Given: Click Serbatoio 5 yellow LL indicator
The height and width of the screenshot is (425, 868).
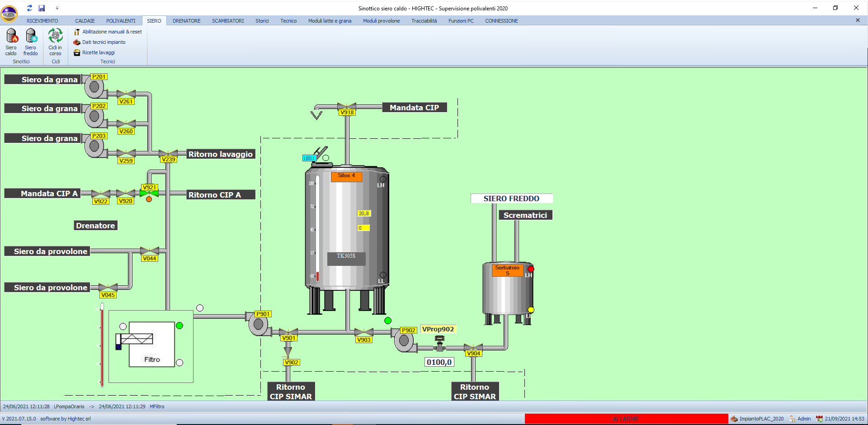Looking at the screenshot, I should 531,310.
